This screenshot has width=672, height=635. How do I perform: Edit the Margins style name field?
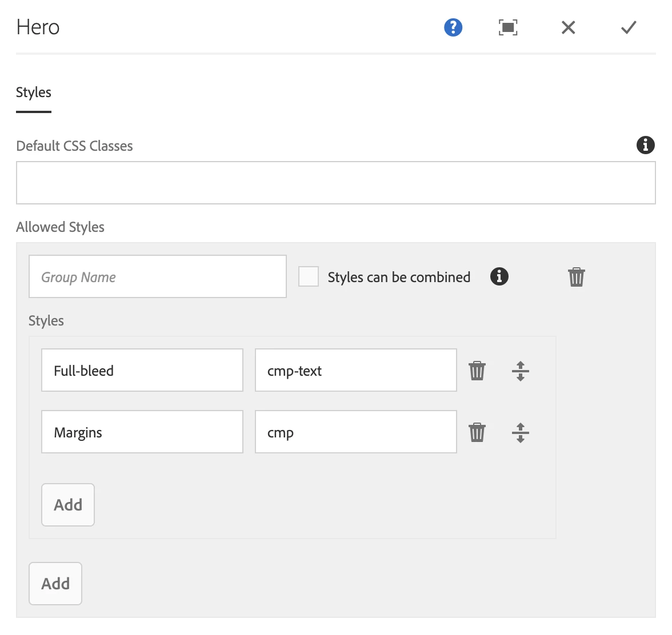coord(142,432)
